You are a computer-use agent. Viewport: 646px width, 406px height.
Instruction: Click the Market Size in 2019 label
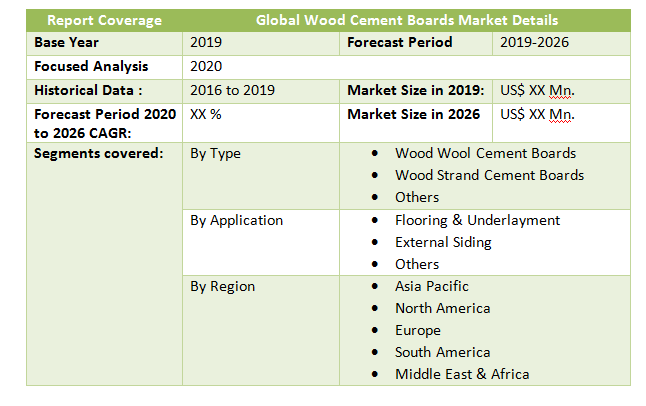point(416,90)
